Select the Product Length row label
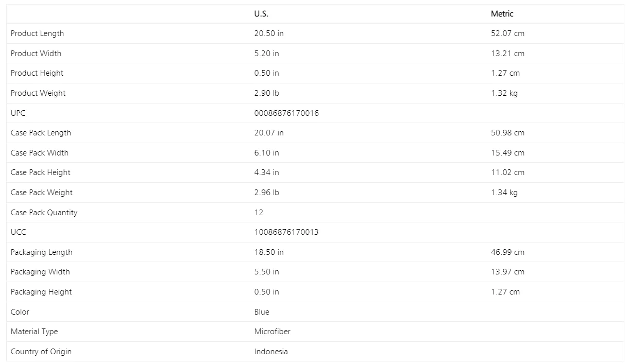The image size is (629, 364). click(37, 33)
